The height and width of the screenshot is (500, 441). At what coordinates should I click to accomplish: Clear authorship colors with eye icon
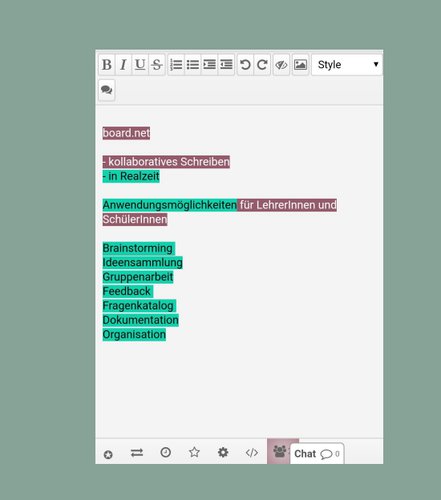click(x=281, y=65)
